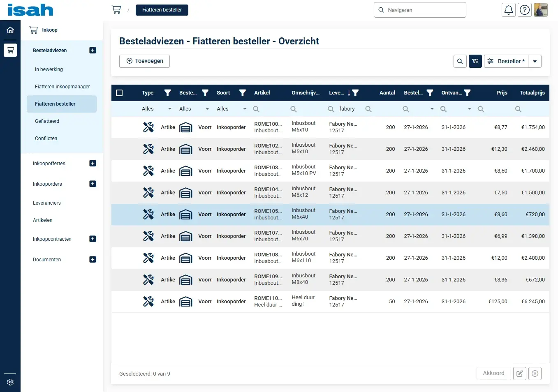Select the row for Inbusbout M6x40
This screenshot has width=558, height=392.
pyautogui.click(x=303, y=214)
